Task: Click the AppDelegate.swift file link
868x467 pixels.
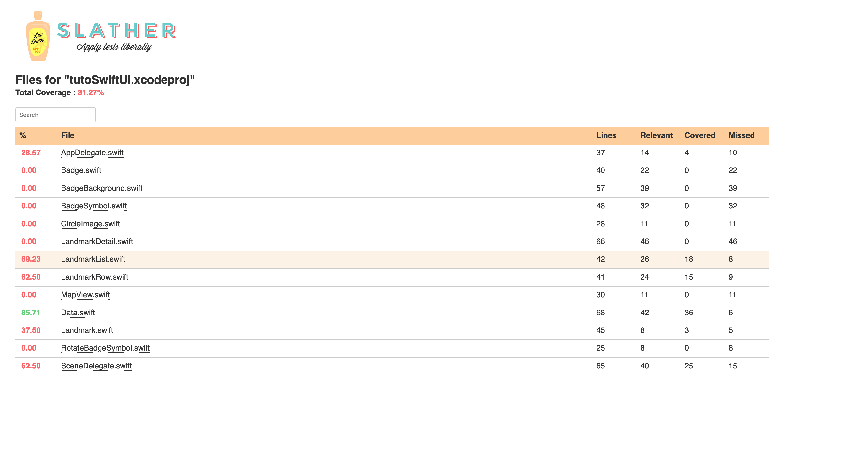Action: pos(93,153)
